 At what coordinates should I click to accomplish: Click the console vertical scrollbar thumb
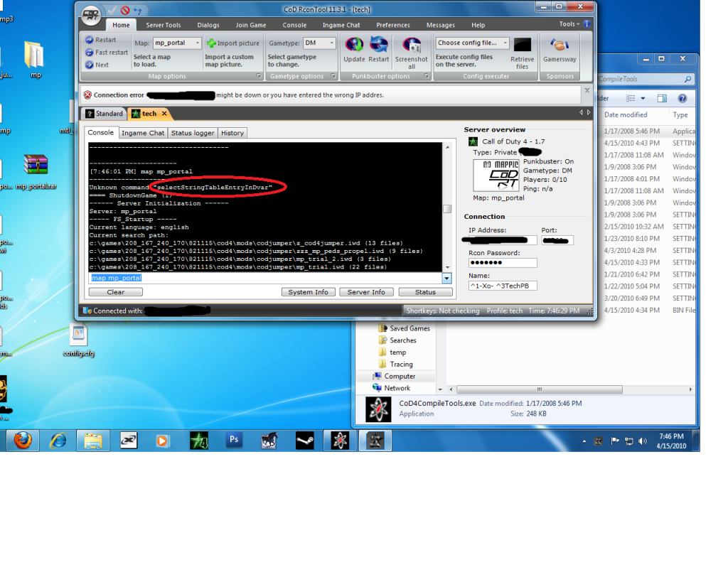[x=448, y=209]
